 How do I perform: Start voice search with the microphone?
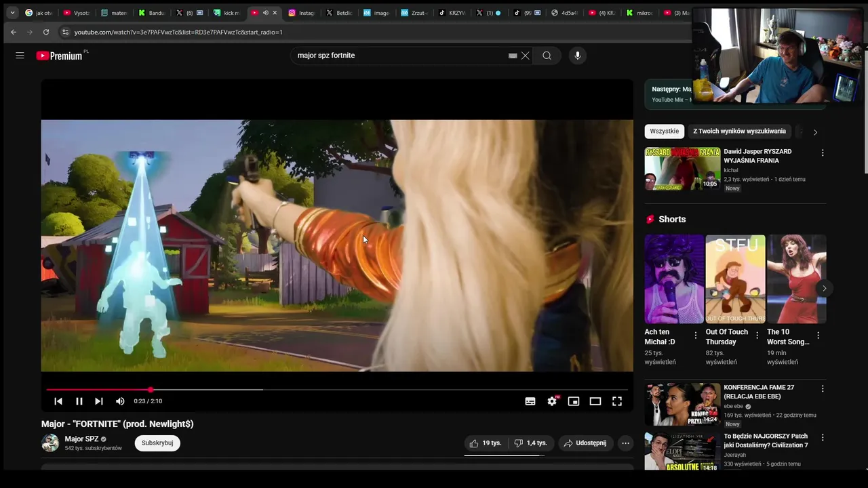pos(577,56)
